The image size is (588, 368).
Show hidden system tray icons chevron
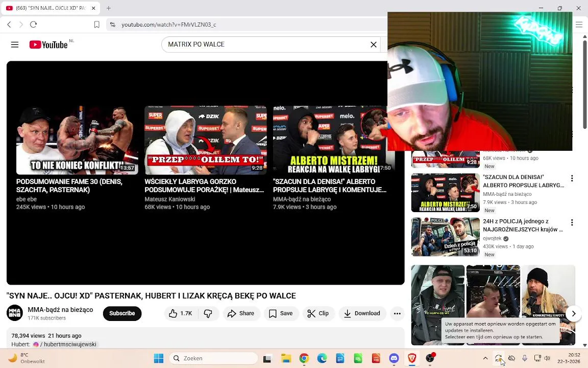pos(485,358)
